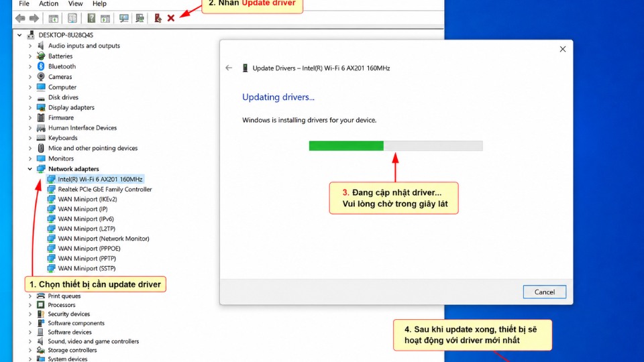Click the question-mark Help toolbar icon

pyautogui.click(x=91, y=18)
